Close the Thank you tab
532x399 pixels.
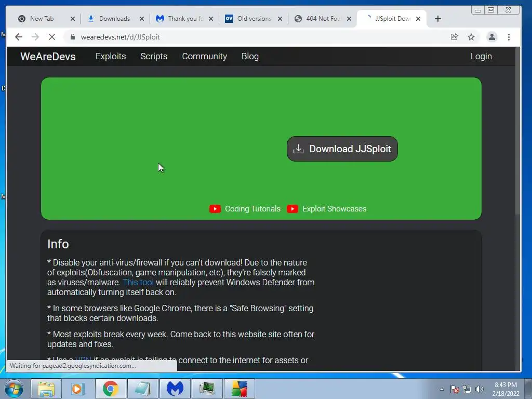[211, 19]
